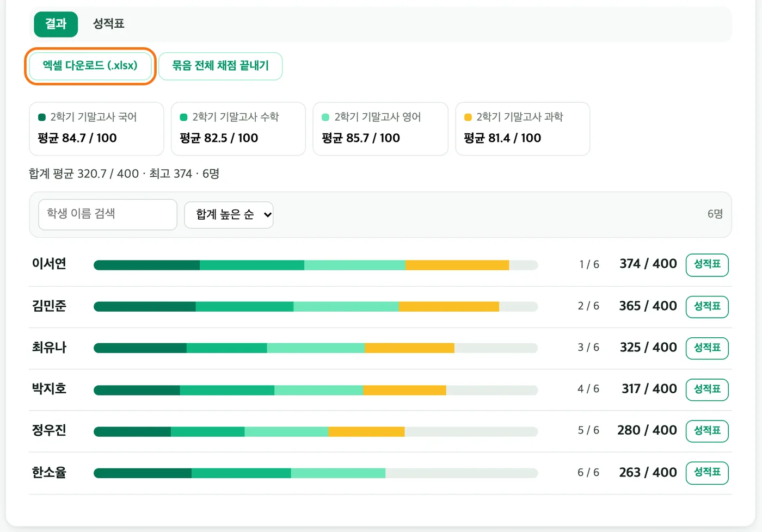This screenshot has width=762, height=532.
Task: Click 최유나's score progress bar
Action: (x=316, y=348)
